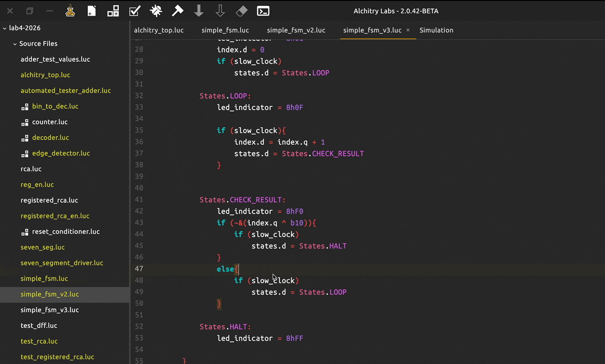This screenshot has width=605, height=364.
Task: Collapse the Source Files folder
Action: (15, 44)
